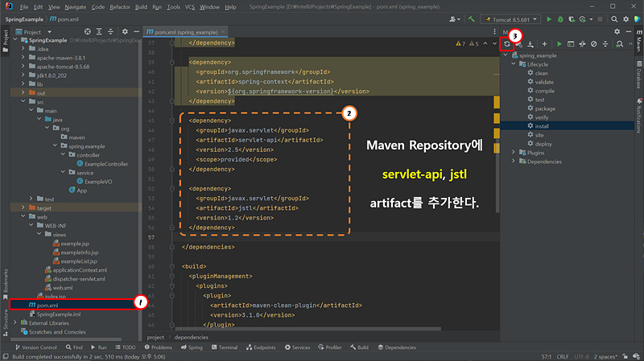
Task: Toggle Maven skip tests mode
Action: [593, 44]
